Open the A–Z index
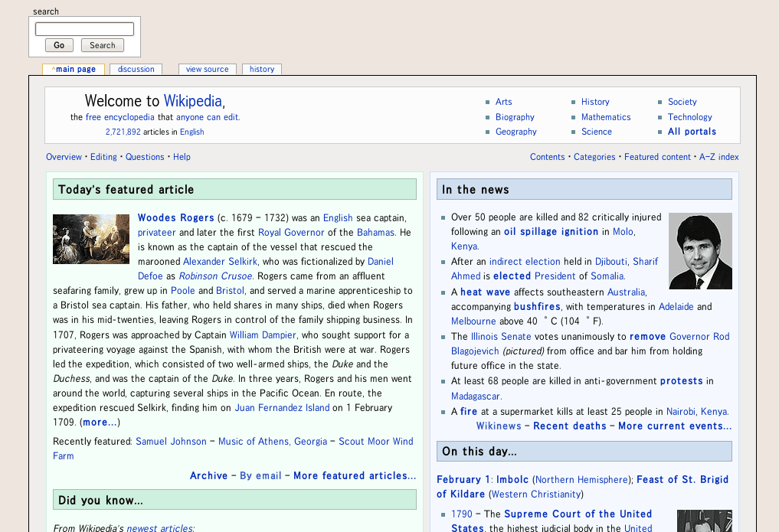 pyautogui.click(x=718, y=156)
